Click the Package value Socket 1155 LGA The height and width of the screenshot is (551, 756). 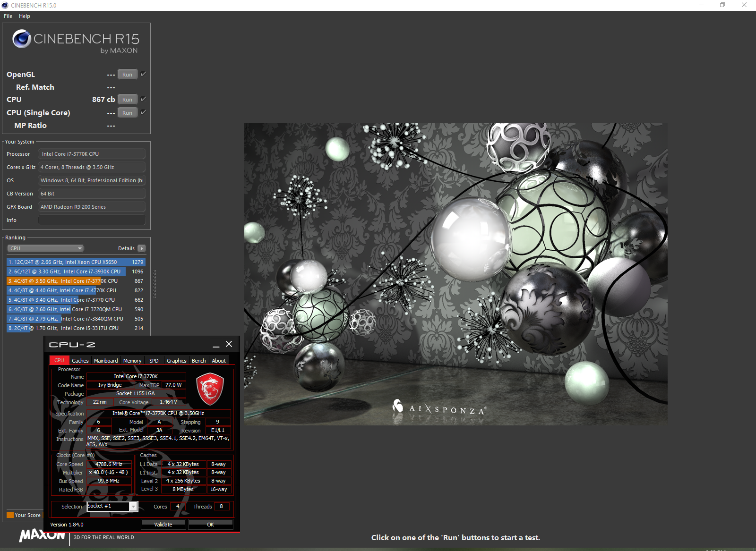(x=136, y=393)
